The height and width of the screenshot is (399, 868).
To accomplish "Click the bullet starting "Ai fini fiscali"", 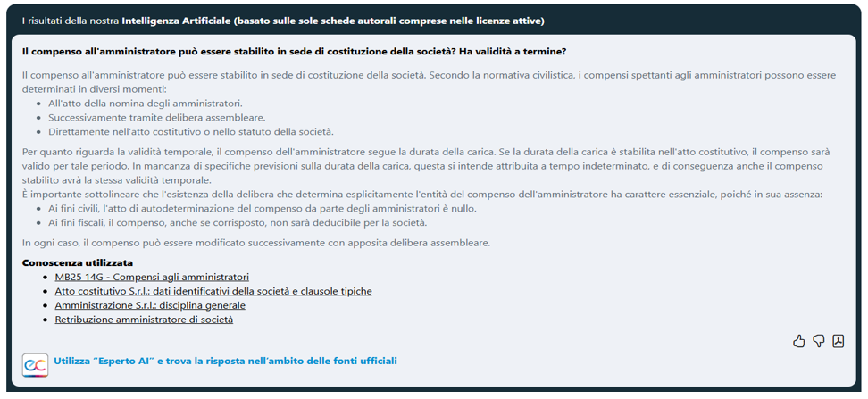I will coord(238,222).
